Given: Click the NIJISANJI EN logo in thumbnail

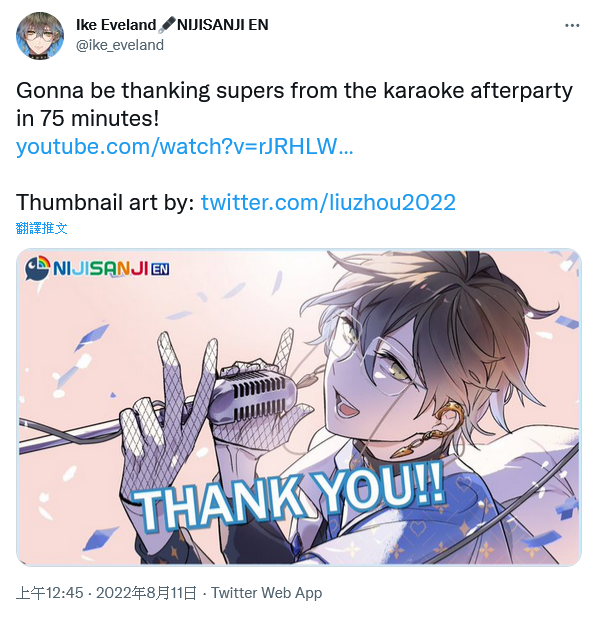Looking at the screenshot, I should pyautogui.click(x=97, y=269).
